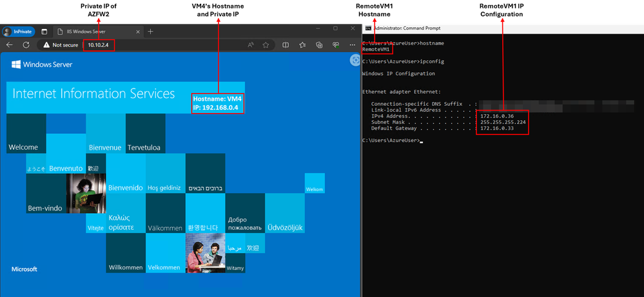This screenshot has width=644, height=297.
Task: Open Browser essentials heart icon
Action: pyautogui.click(x=335, y=45)
